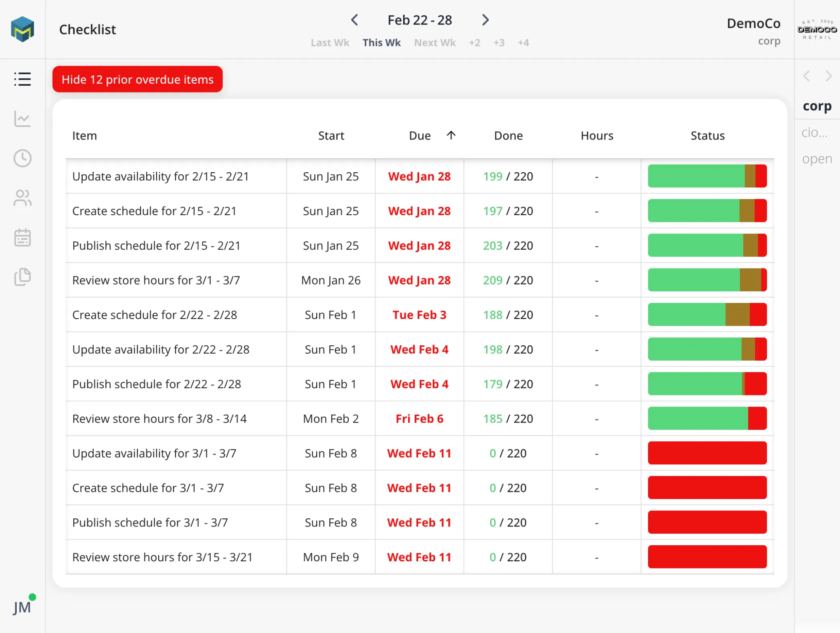This screenshot has height=633, width=840.
Task: Open 'Update availability for 3/1 - 3/7'
Action: [154, 453]
